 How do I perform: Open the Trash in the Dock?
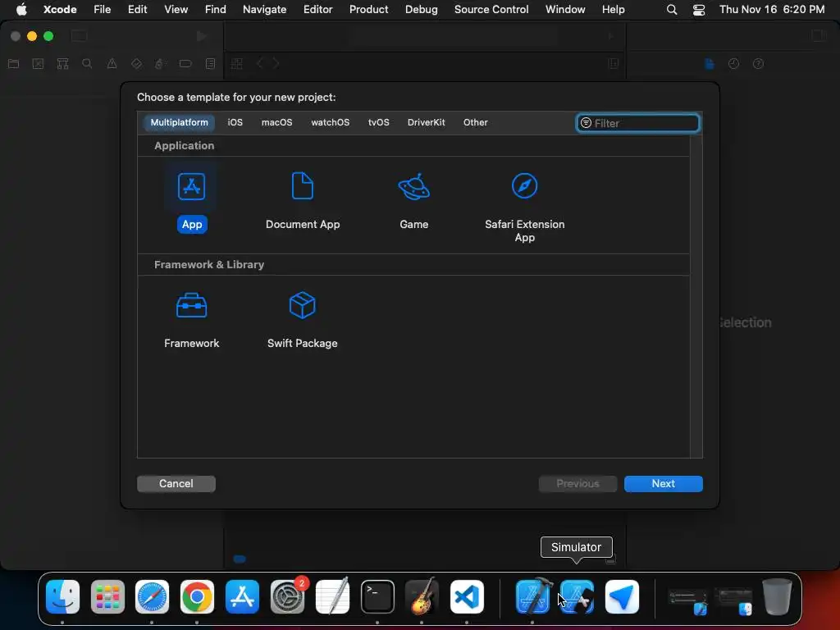(x=777, y=596)
